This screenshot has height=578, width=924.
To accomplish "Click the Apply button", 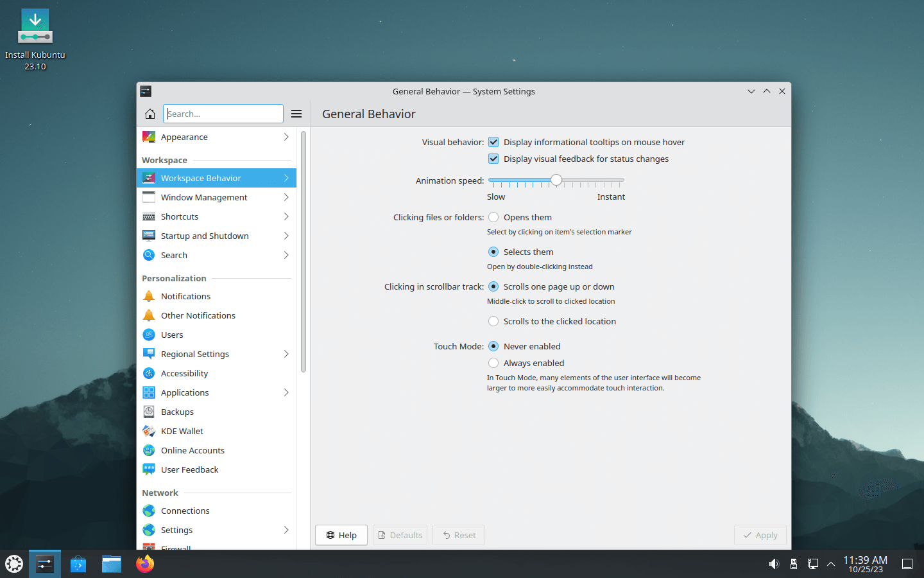I will [760, 535].
